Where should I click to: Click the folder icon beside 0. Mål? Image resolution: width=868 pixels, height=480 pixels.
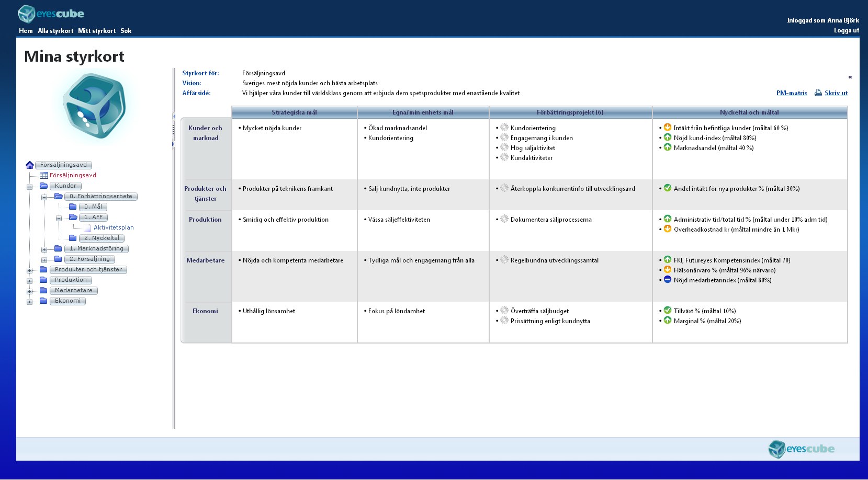pyautogui.click(x=73, y=207)
